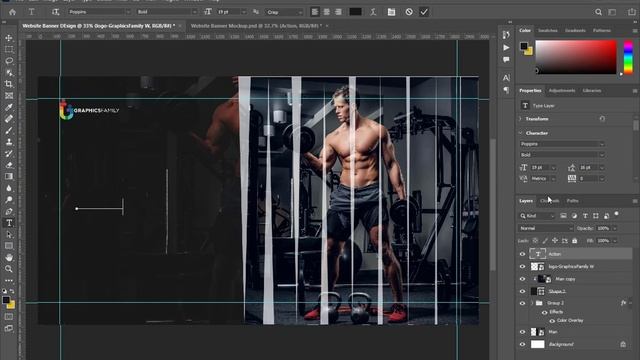Select the Pen tool
Viewport: 640px width, 360px height.
coord(9,211)
